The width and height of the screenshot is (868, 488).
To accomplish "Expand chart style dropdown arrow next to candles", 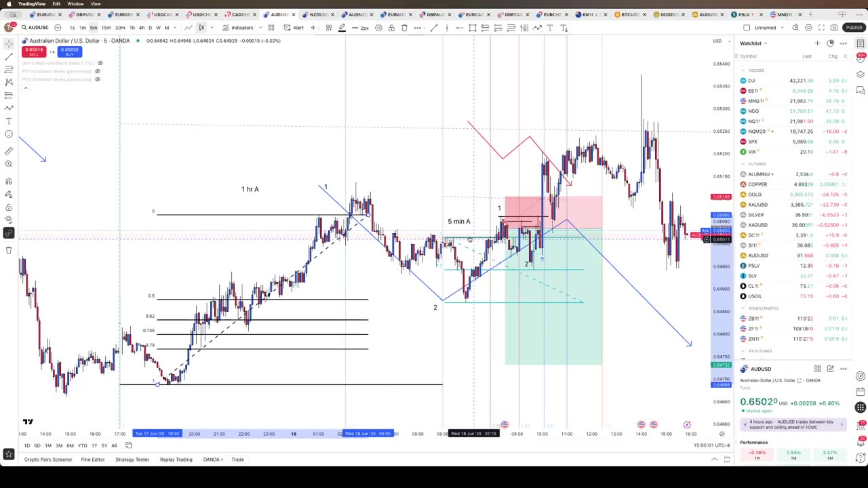I will pos(211,28).
